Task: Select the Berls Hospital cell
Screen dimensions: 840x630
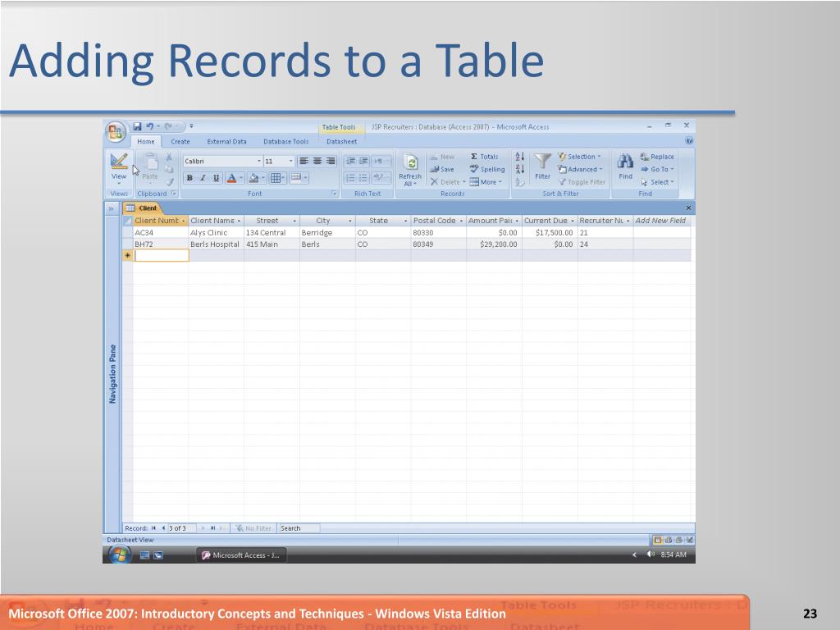Action: tap(216, 244)
